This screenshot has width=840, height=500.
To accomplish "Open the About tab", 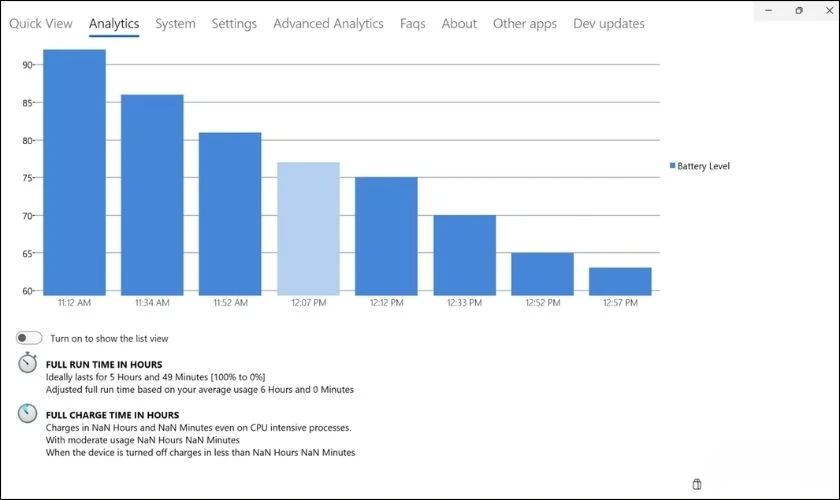I will tap(459, 23).
